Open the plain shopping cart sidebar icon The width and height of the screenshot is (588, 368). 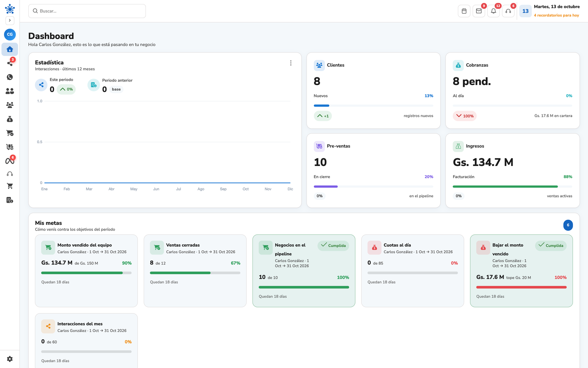click(10, 186)
